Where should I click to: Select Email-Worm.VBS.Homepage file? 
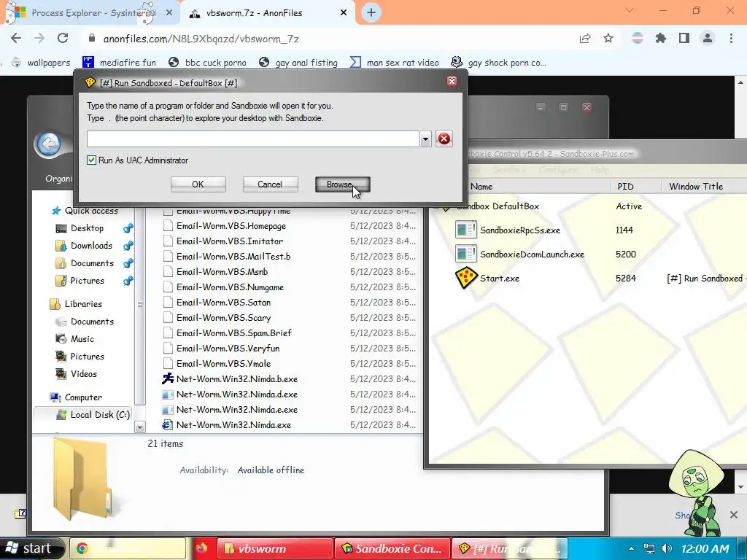pos(231,226)
